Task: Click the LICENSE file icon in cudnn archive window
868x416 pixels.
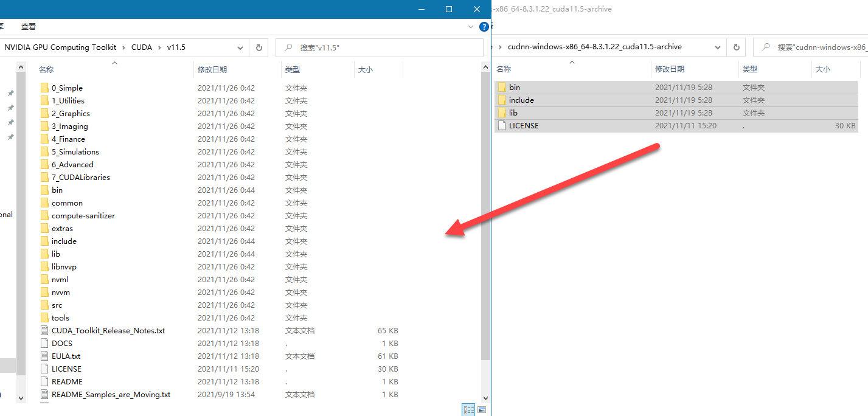Action: point(502,125)
